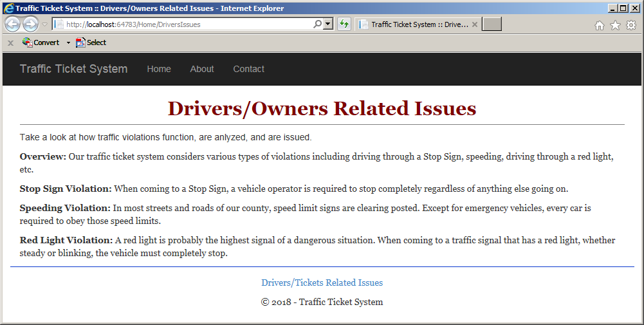The image size is (644, 325).
Task: Click the Red Light Violation: label
Action: 66,240
